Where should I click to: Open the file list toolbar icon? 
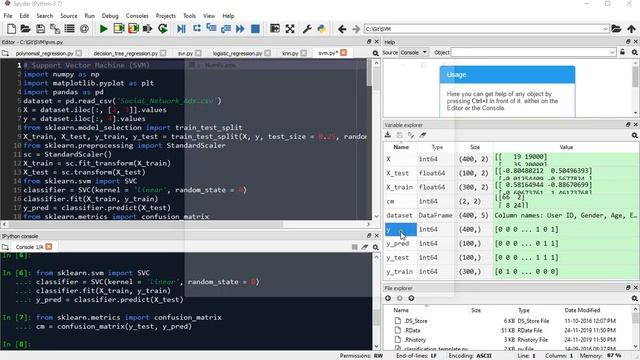(x=69, y=29)
